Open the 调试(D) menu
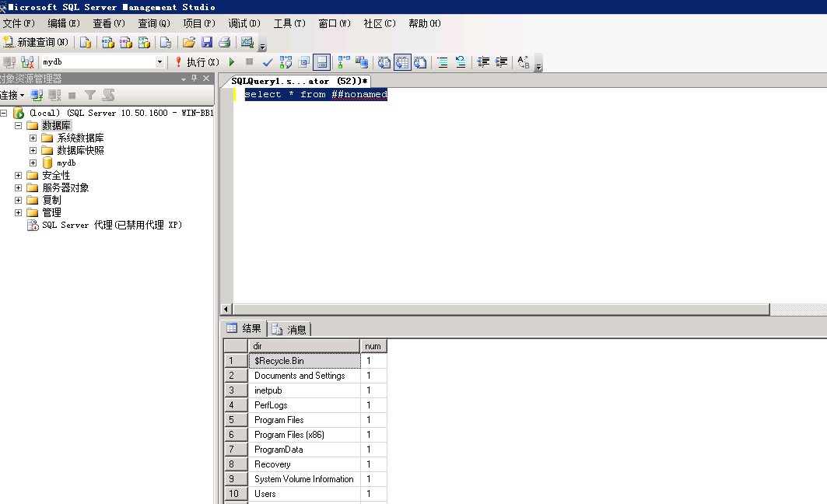 (x=244, y=23)
